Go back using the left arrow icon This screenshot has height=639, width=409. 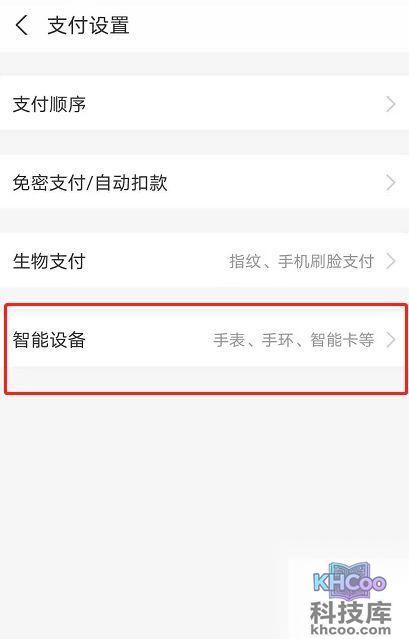(22, 25)
